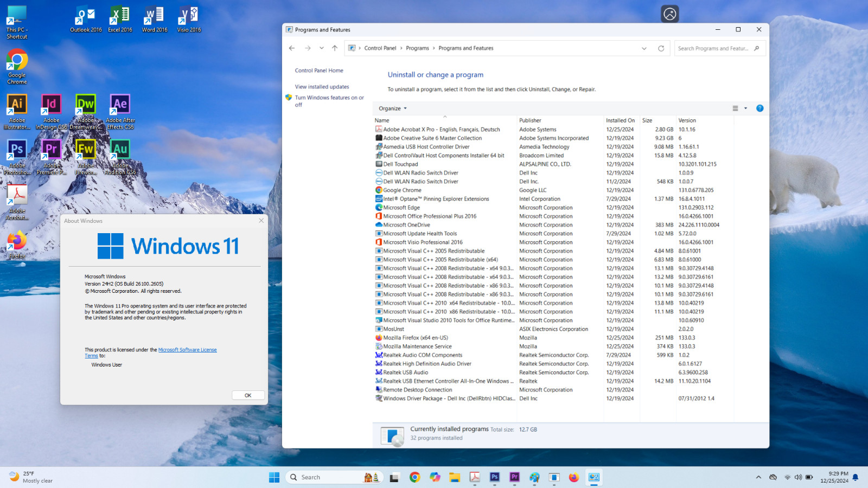This screenshot has height=488, width=868.
Task: Close the About Windows dialog
Action: pyautogui.click(x=261, y=221)
